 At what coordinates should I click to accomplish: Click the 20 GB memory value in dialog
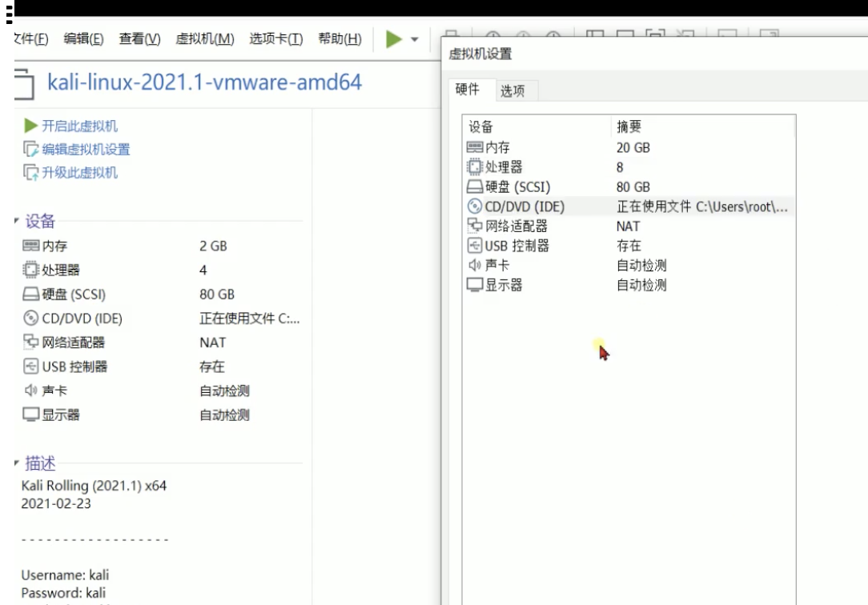pyautogui.click(x=633, y=148)
